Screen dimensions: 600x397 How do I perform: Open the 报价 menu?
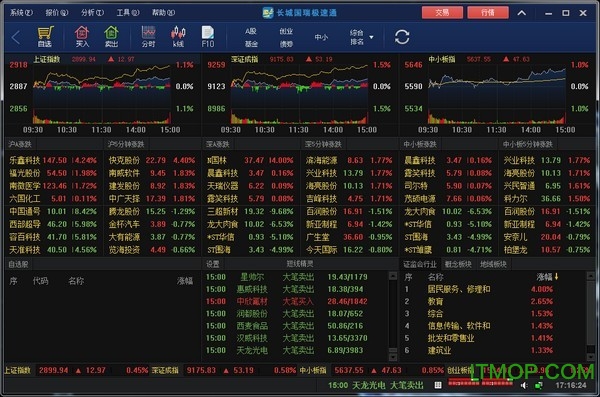coord(57,13)
